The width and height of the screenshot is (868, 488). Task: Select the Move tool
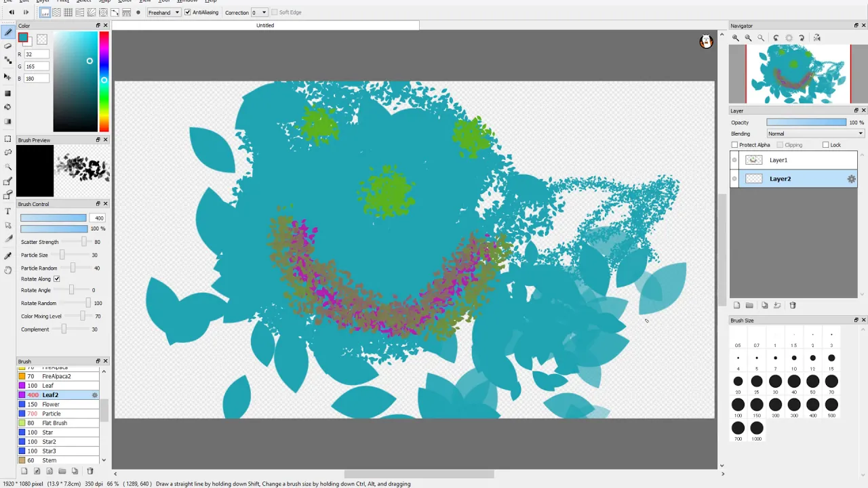click(8, 77)
